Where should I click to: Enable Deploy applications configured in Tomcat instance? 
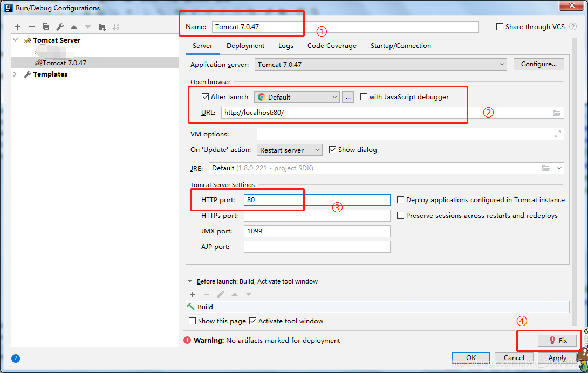point(400,200)
